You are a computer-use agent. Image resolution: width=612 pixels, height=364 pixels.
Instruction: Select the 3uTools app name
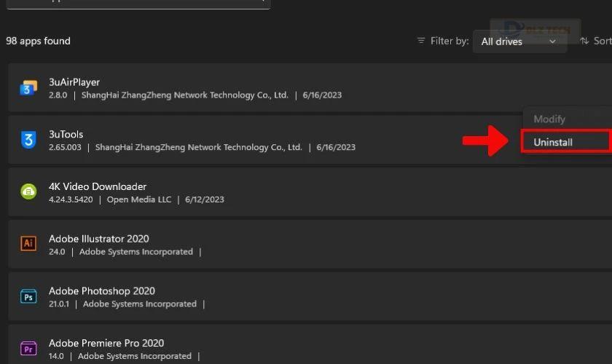coord(66,134)
